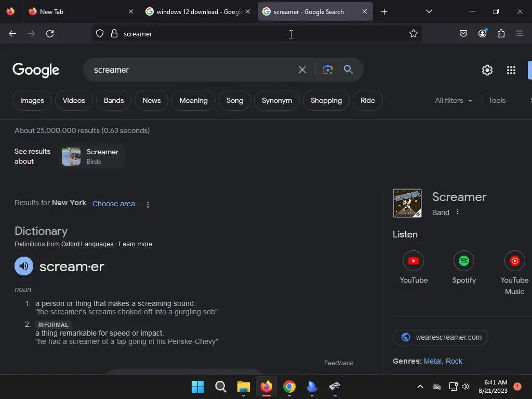Select the Meaning filter

pyautogui.click(x=193, y=100)
